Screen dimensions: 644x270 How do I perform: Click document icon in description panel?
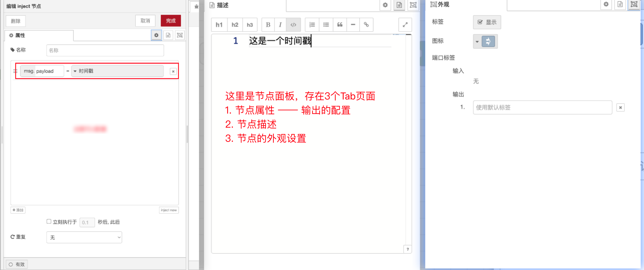coord(399,5)
